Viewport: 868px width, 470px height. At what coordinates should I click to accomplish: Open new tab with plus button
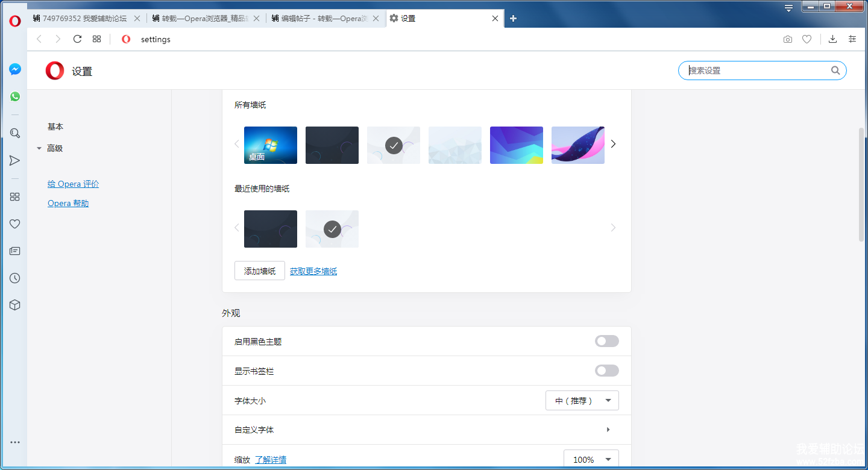(514, 18)
